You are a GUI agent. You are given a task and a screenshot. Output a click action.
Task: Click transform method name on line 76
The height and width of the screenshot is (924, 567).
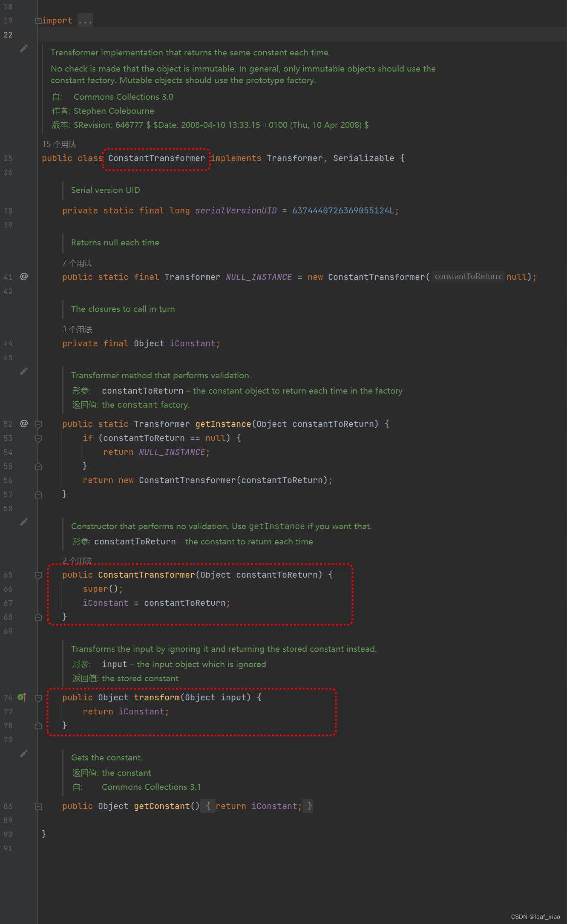(157, 697)
